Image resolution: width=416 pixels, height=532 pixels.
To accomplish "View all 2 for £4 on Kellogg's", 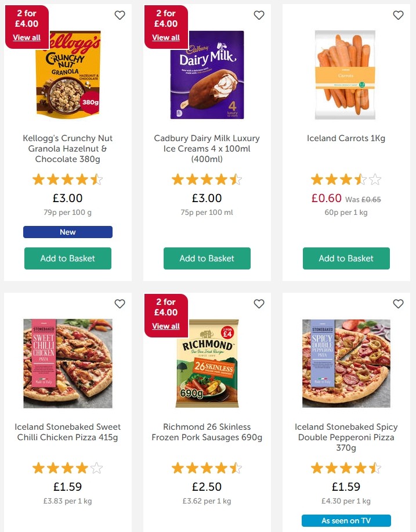I will pos(27,38).
